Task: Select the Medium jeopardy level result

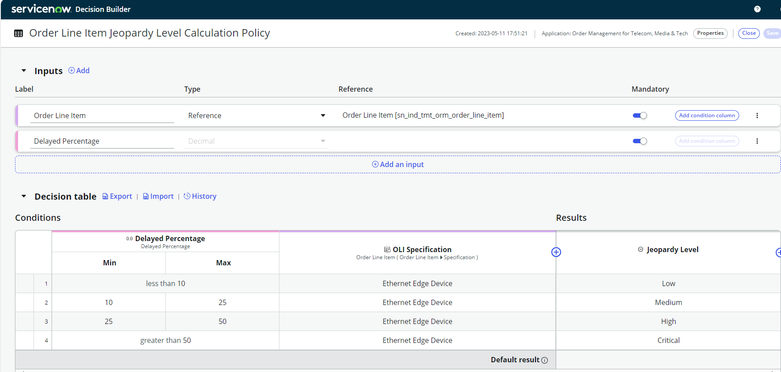Action: tap(668, 302)
